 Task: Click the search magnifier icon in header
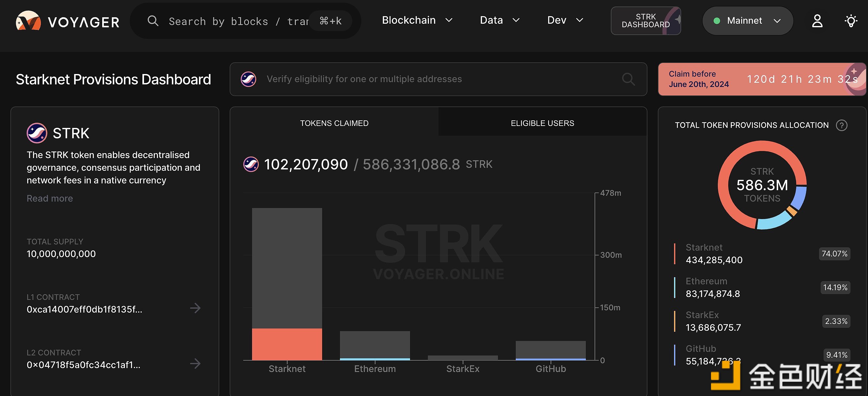click(153, 21)
